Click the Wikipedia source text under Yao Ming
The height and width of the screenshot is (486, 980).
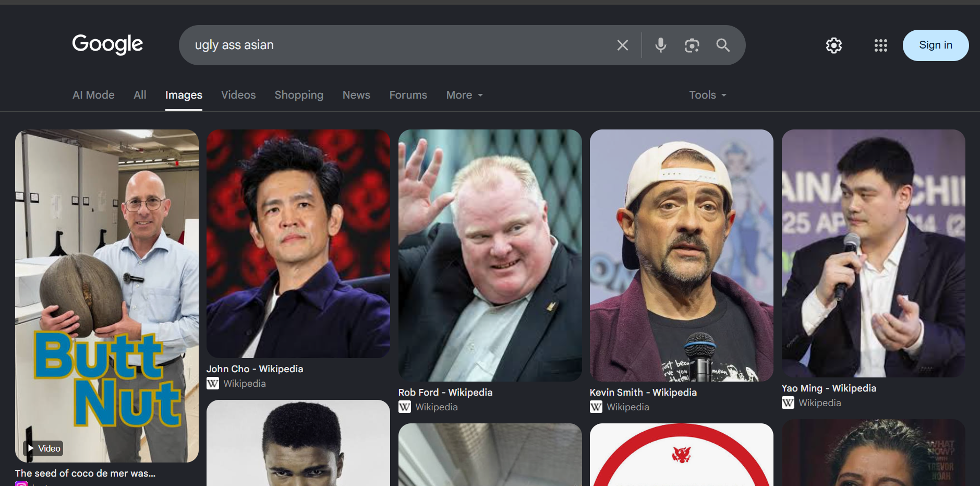click(x=820, y=403)
